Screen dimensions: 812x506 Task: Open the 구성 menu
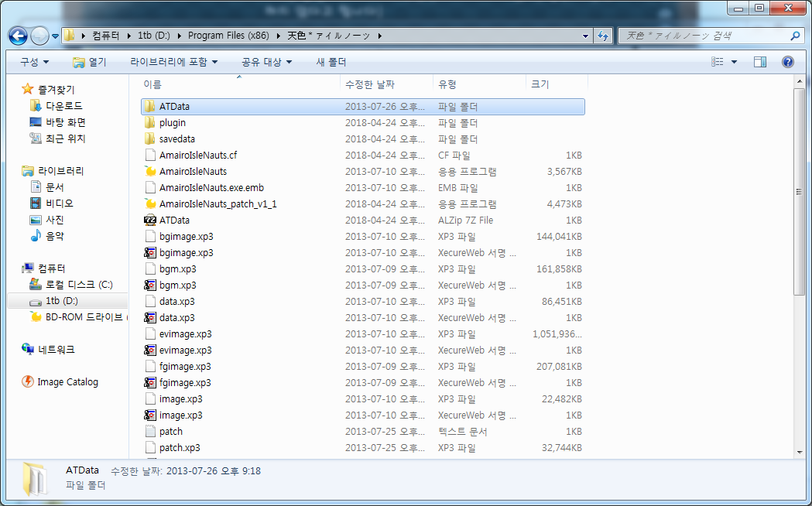(34, 62)
